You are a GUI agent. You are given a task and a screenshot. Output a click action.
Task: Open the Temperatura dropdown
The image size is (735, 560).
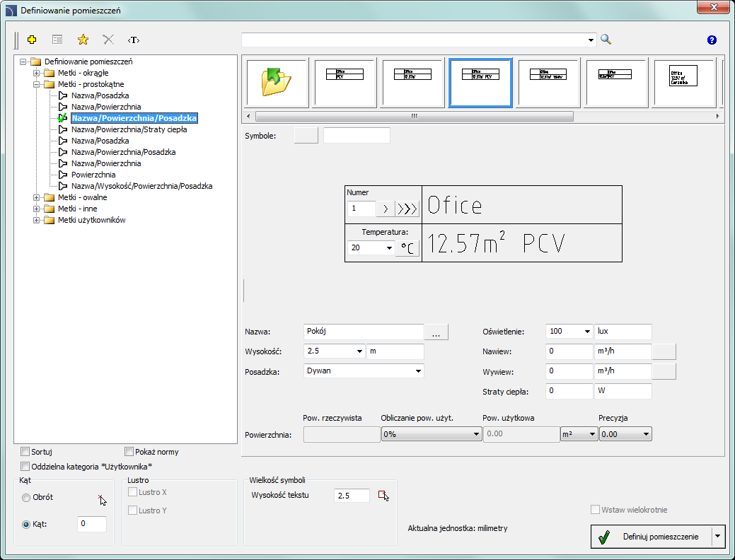389,248
